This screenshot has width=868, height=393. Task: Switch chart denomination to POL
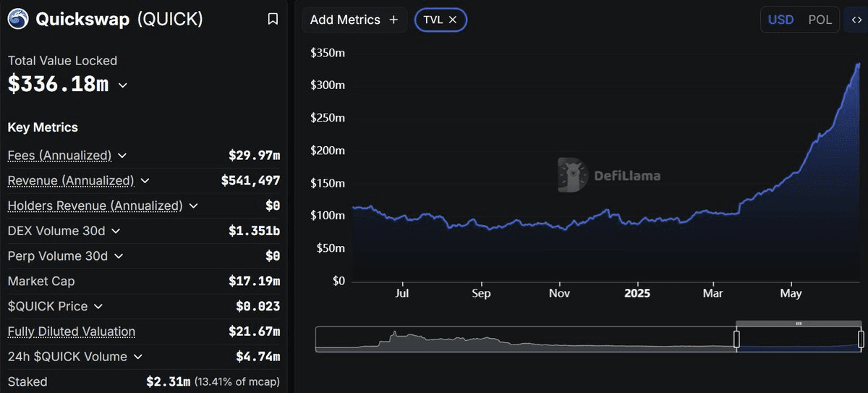point(820,20)
